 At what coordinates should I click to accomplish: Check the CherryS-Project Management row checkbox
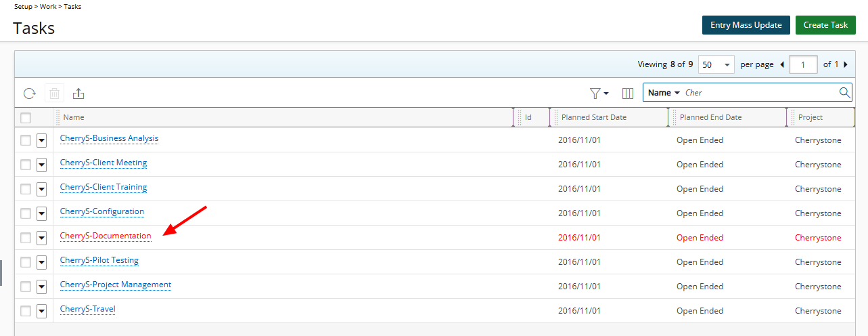point(26,287)
